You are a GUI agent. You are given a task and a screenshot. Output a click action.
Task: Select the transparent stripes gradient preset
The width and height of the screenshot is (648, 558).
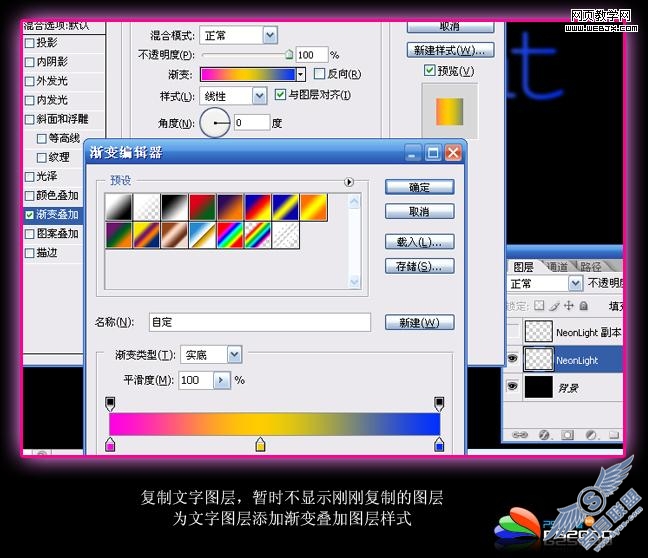286,235
